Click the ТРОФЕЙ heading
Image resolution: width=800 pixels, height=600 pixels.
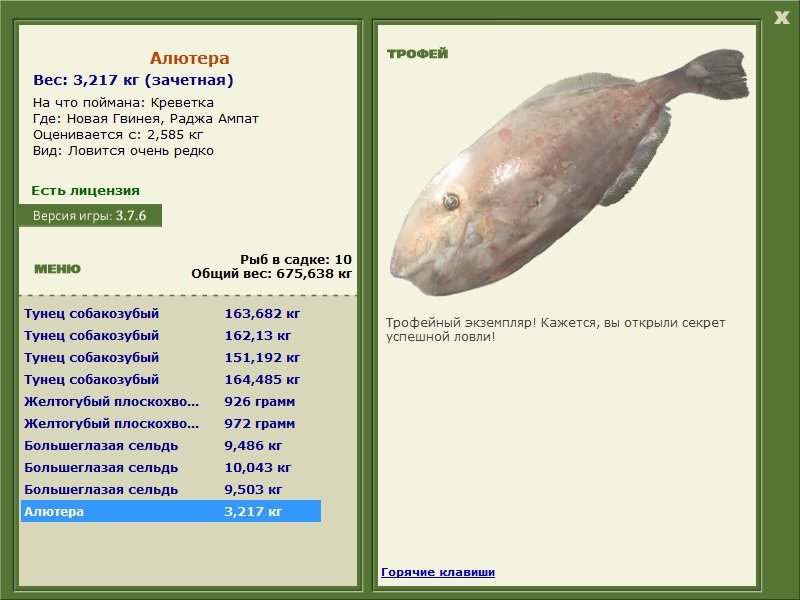click(417, 54)
